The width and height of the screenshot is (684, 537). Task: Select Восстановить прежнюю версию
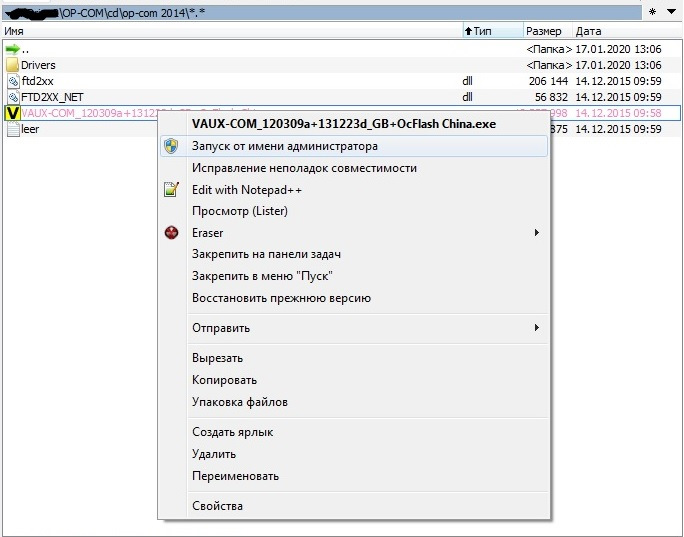[354, 298]
